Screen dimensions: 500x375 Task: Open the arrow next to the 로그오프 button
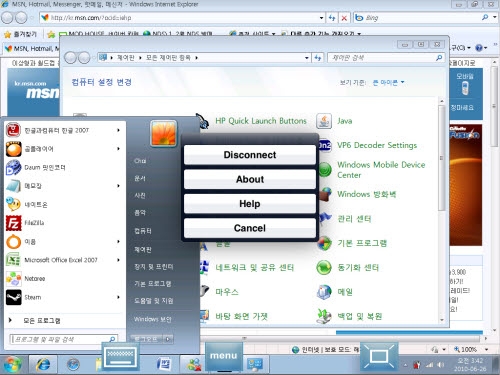click(168, 339)
